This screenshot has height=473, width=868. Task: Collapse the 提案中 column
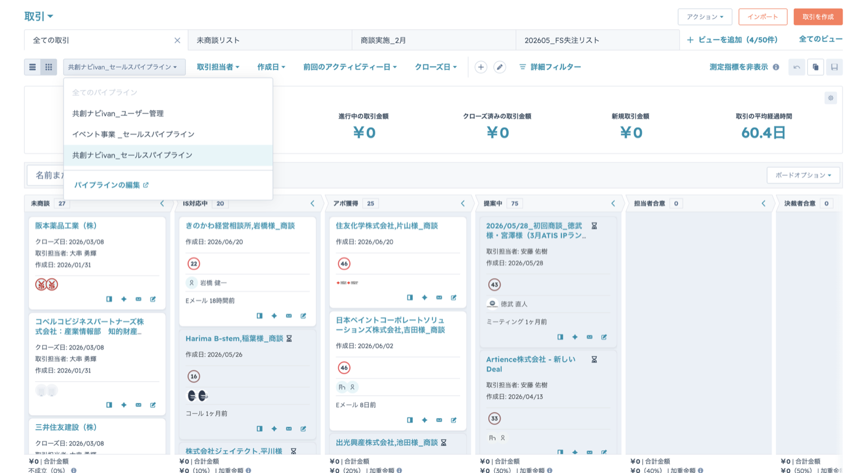coord(613,204)
